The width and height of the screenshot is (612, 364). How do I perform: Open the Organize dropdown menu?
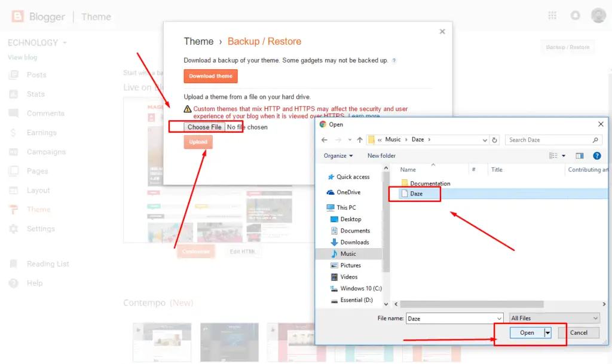tap(338, 155)
